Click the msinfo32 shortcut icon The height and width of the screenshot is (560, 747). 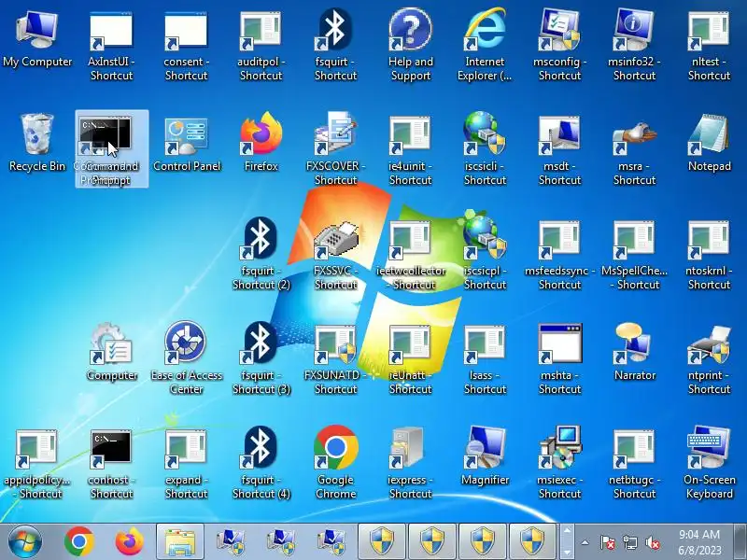pyautogui.click(x=635, y=45)
